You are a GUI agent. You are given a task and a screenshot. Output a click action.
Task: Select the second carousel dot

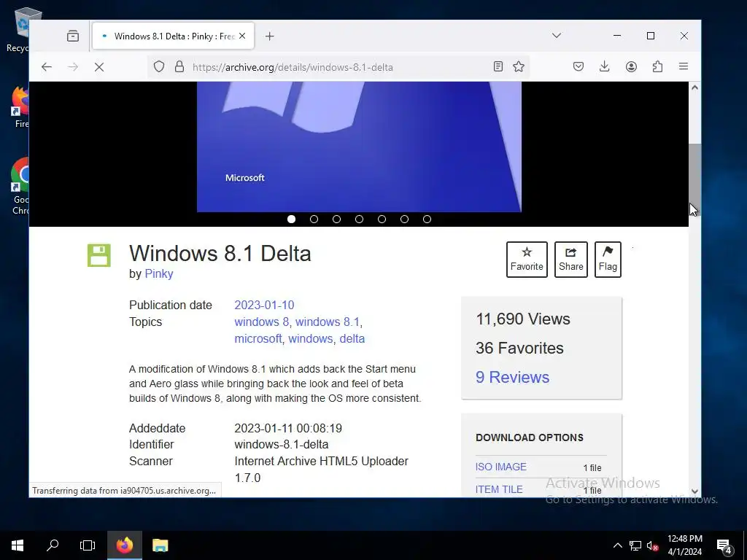point(314,219)
